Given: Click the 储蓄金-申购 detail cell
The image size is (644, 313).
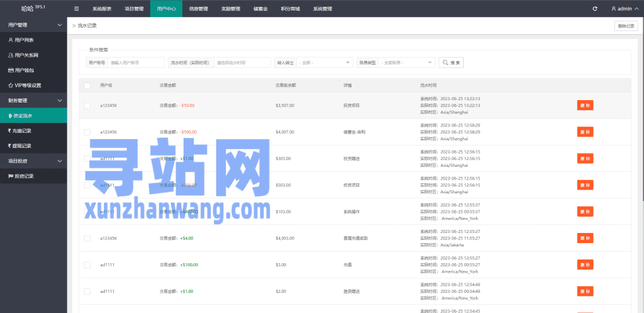Looking at the screenshot, I should coord(354,132).
